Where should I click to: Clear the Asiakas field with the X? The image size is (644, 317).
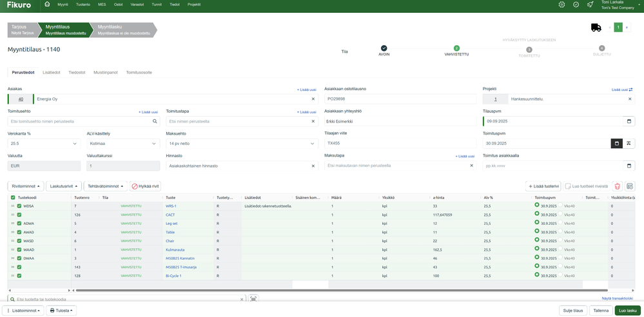(313, 99)
